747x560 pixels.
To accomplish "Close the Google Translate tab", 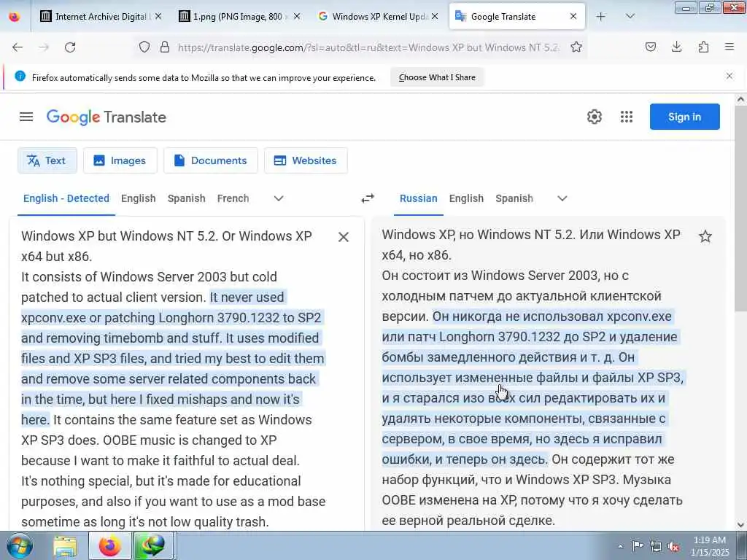I will coord(573,17).
